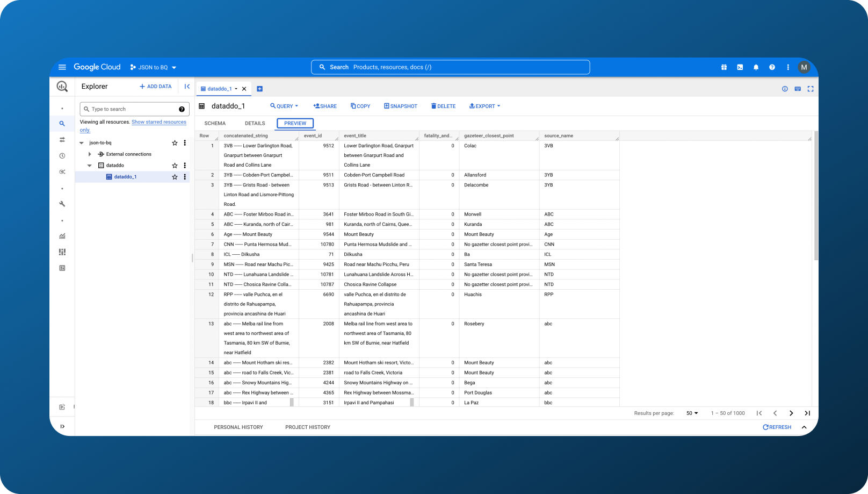Open the Cloud Shell terminal icon
The height and width of the screenshot is (494, 868).
tap(740, 67)
